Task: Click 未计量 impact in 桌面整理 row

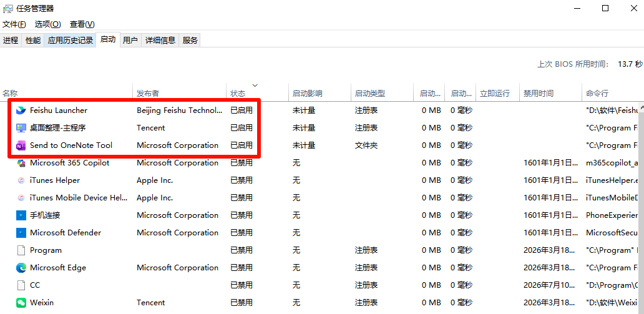Action: (304, 128)
